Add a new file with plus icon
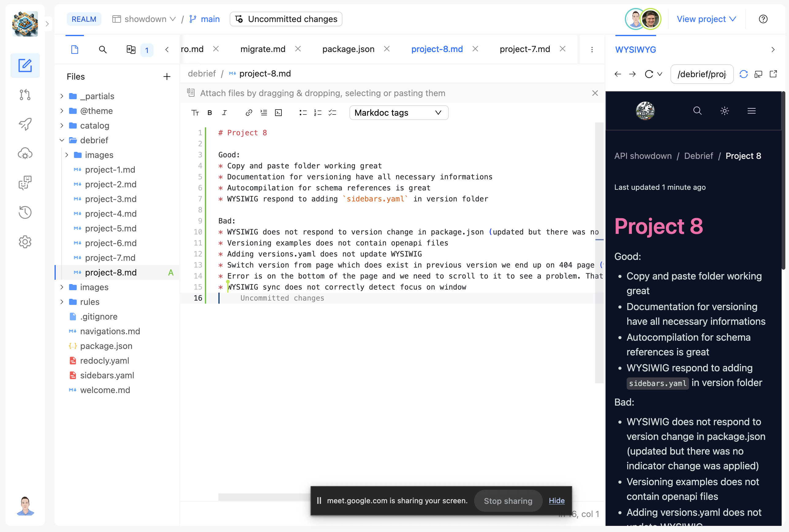Viewport: 789px width, 532px height. click(167, 77)
